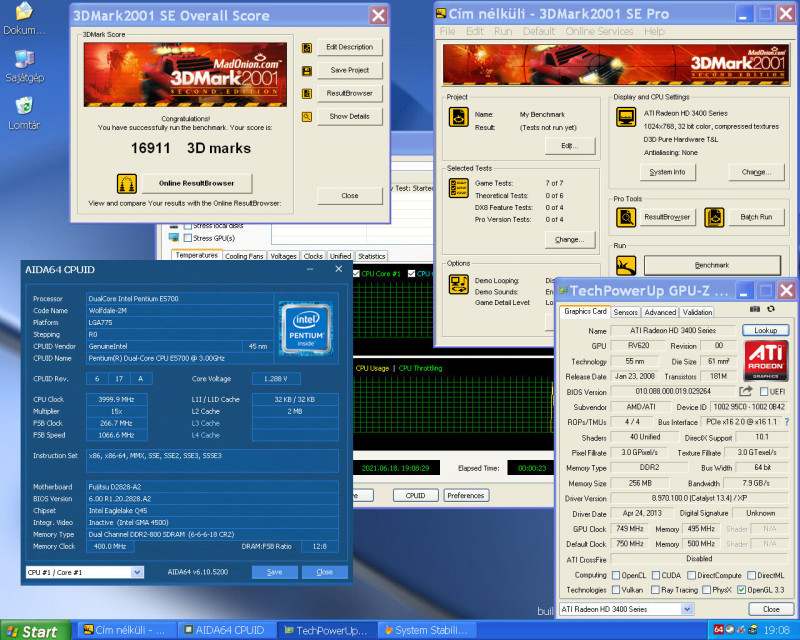Open the Online Services menu
The width and height of the screenshot is (800, 640).
pyautogui.click(x=599, y=32)
